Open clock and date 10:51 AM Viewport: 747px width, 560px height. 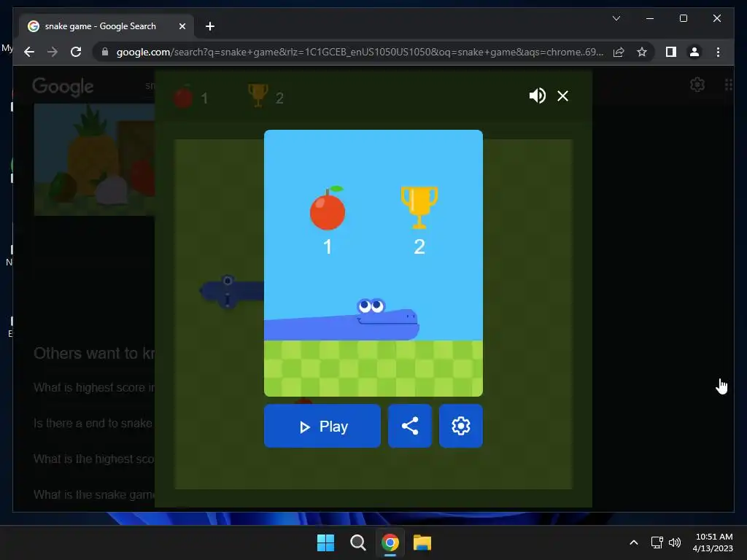coord(713,542)
